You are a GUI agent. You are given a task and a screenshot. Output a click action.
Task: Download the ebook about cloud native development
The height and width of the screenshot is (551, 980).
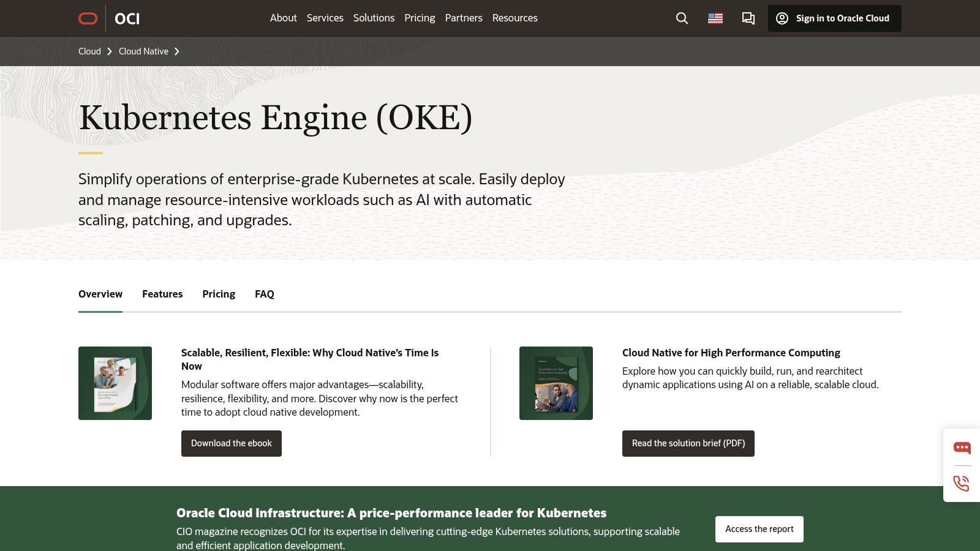pyautogui.click(x=231, y=443)
